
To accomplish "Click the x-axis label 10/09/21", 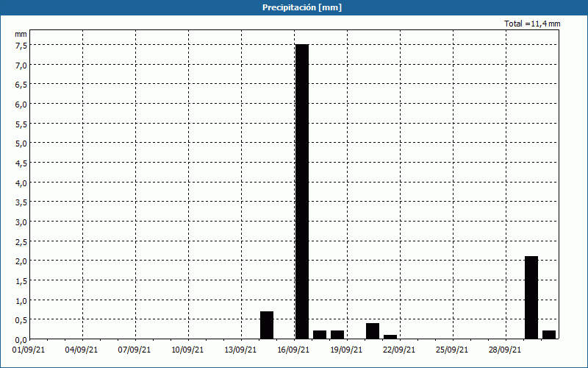I will (x=187, y=350).
